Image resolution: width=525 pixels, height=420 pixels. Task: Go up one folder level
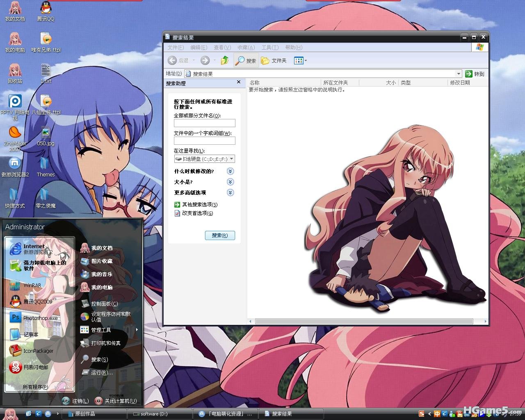(x=225, y=61)
